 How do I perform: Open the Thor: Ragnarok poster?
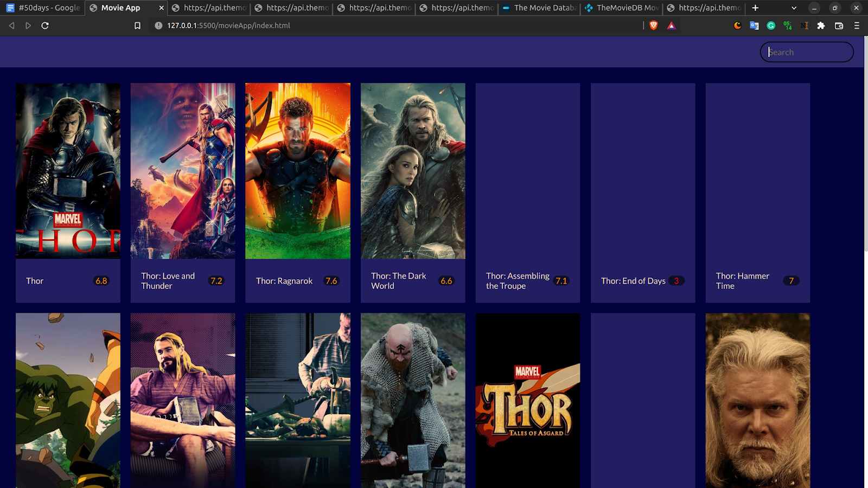tap(298, 171)
